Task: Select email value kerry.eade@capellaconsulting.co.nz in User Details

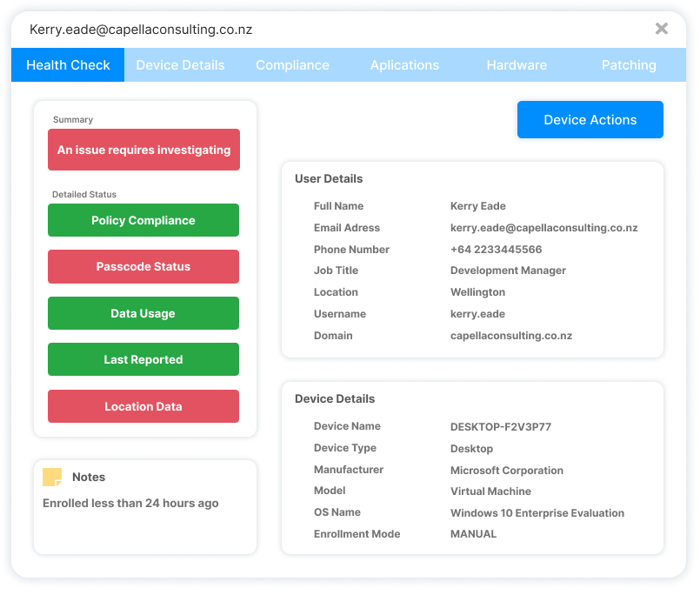Action: (543, 228)
